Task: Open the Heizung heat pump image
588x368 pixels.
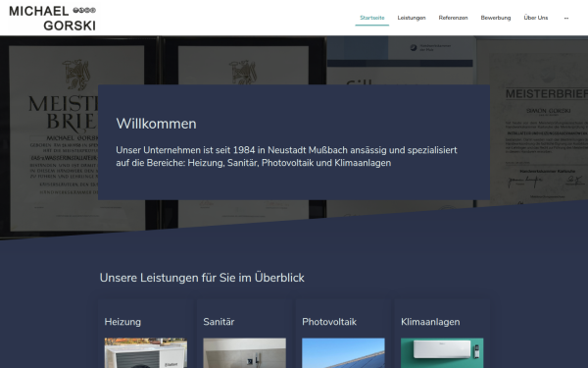Action: coord(145,353)
